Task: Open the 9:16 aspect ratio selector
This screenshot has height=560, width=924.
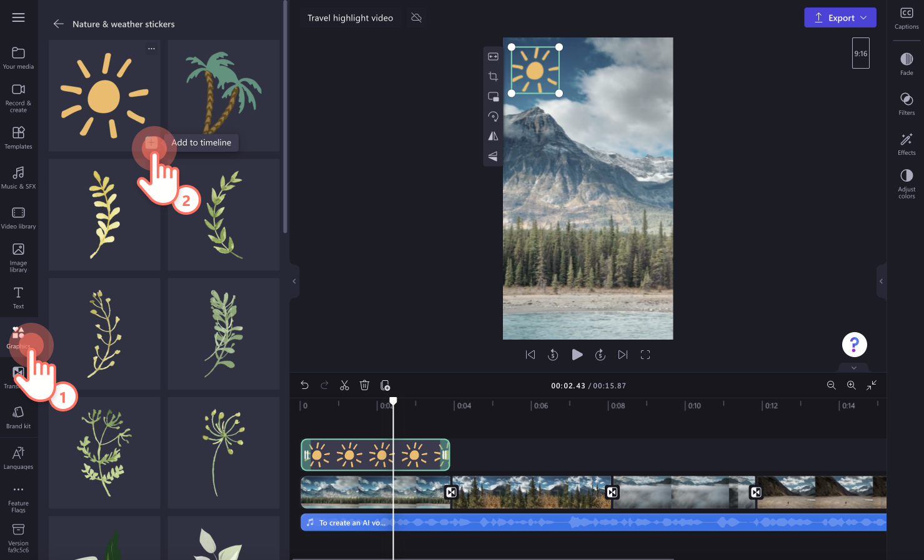Action: click(861, 53)
